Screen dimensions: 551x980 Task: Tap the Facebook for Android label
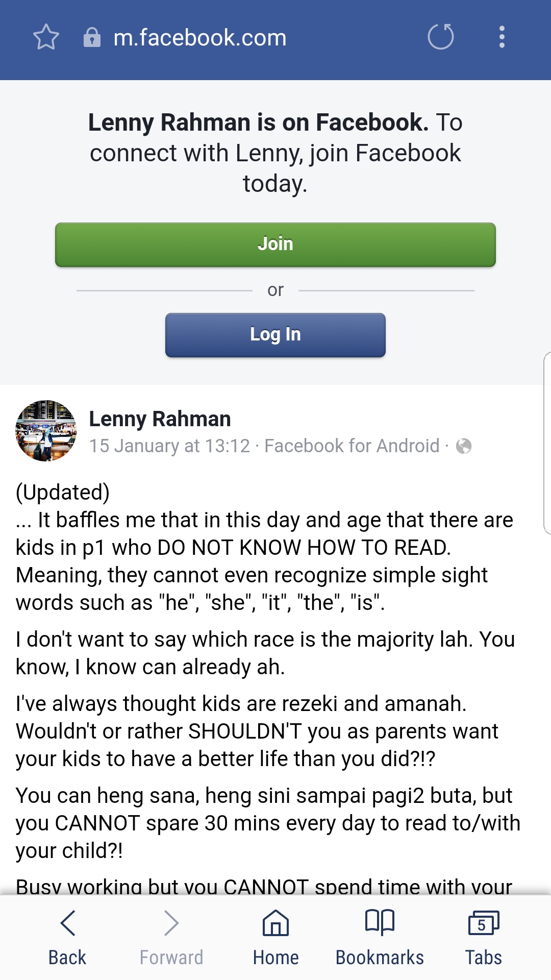(x=352, y=446)
